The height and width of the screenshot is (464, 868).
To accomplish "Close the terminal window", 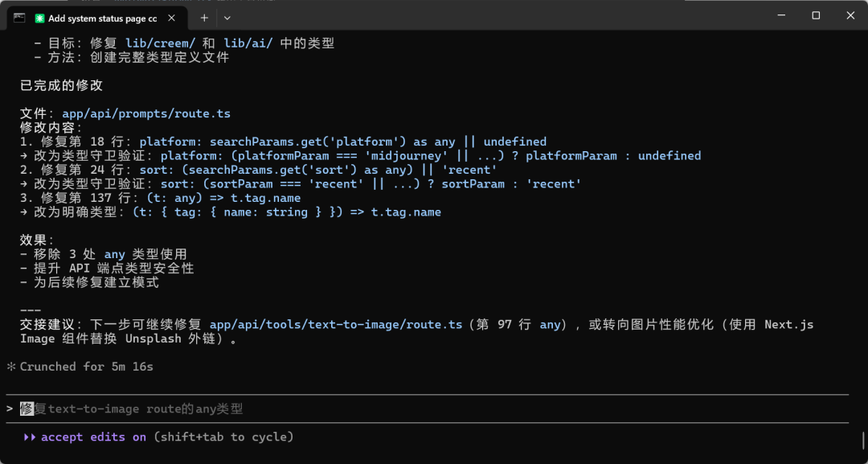I will pyautogui.click(x=850, y=15).
